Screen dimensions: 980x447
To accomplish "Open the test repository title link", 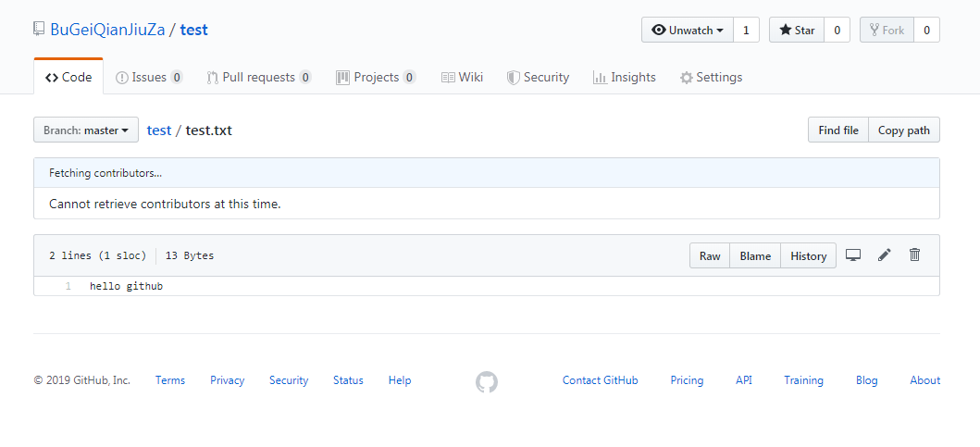I will click(x=193, y=30).
